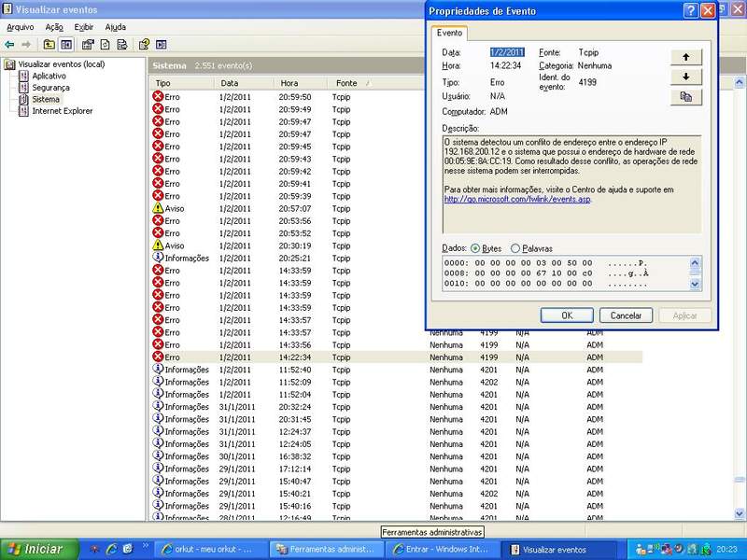Click the Internet Explorer log icon in tree

point(23,111)
